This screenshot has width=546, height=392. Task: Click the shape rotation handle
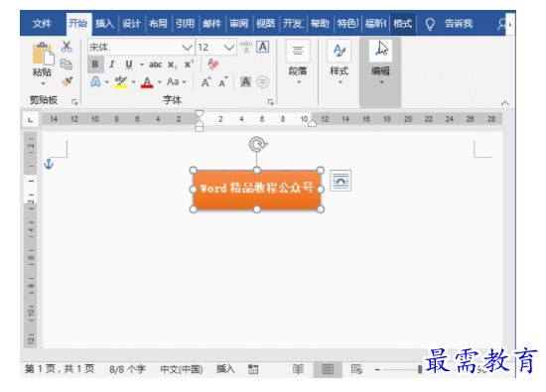pyautogui.click(x=258, y=144)
